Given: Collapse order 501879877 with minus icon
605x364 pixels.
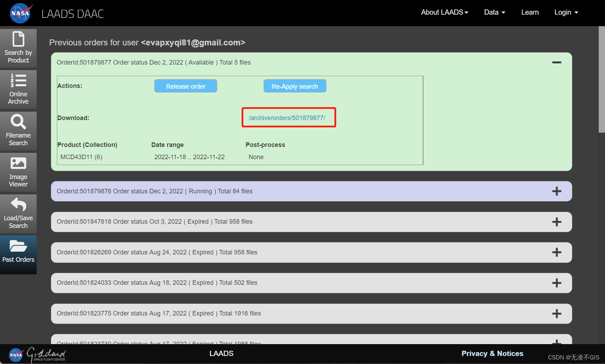Looking at the screenshot, I should click(556, 62).
